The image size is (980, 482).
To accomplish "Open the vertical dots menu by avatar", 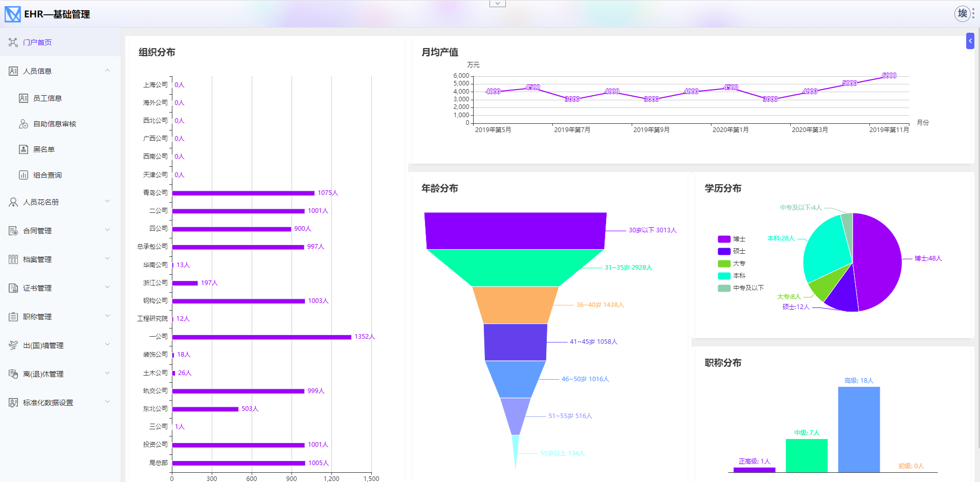I will click(973, 13).
